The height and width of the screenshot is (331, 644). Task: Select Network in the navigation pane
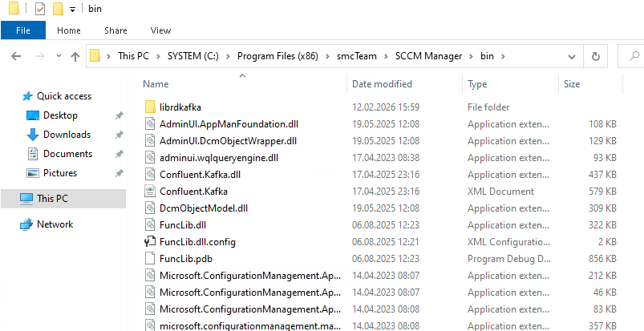(55, 224)
